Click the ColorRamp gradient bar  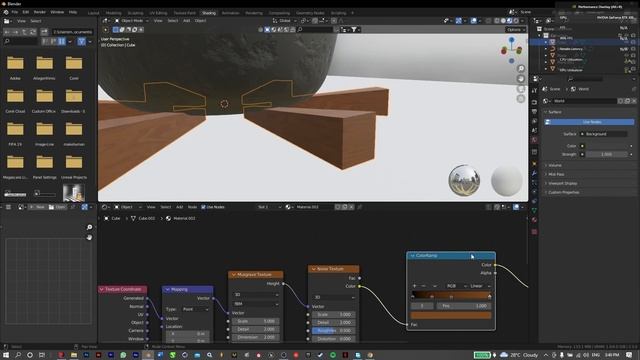(x=451, y=295)
